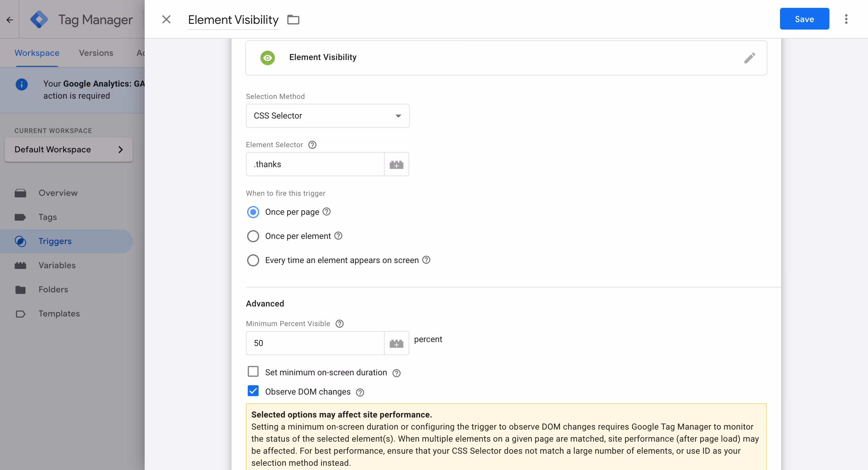Click the pencil icon to edit the trigger type
Image resolution: width=868 pixels, height=470 pixels.
click(x=749, y=58)
